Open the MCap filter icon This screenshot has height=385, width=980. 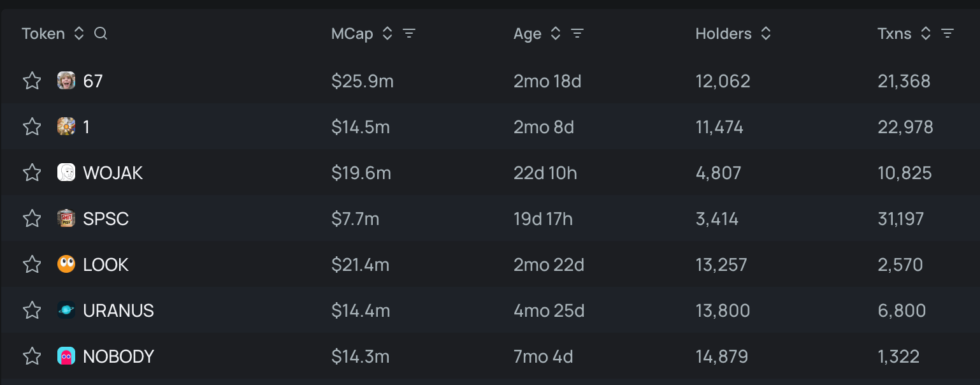409,34
